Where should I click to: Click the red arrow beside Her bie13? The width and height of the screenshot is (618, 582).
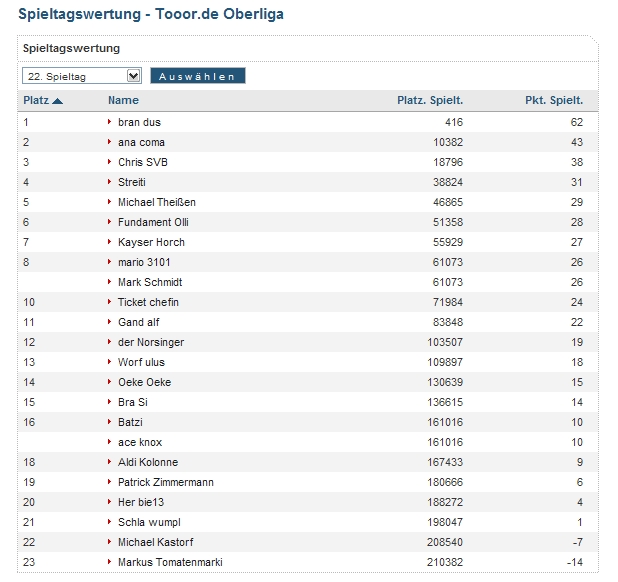[110, 502]
